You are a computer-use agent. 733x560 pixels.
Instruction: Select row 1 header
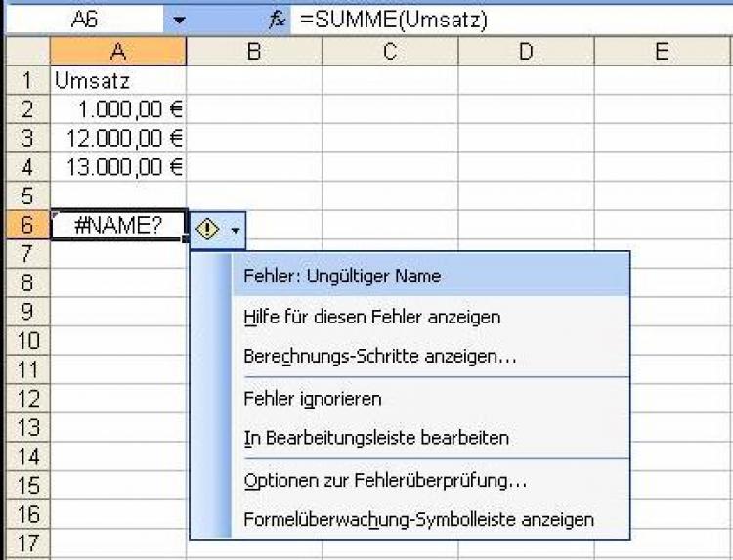tap(27, 81)
